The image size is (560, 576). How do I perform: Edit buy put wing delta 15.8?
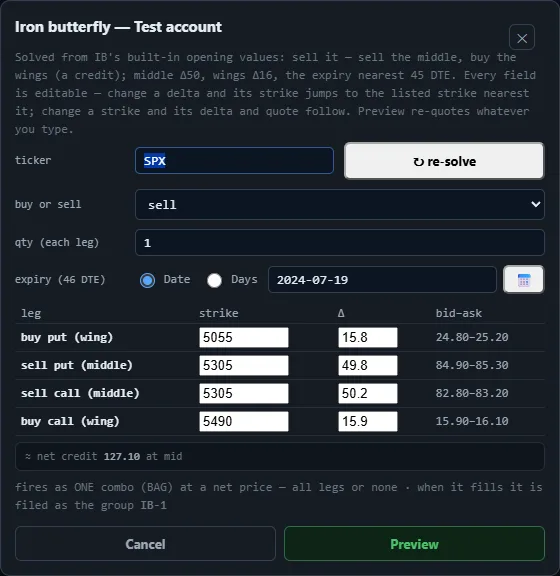pyautogui.click(x=368, y=337)
